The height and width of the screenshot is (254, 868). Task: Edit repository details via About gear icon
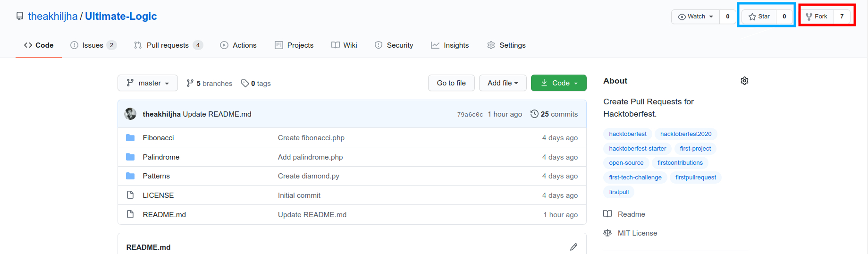point(744,81)
